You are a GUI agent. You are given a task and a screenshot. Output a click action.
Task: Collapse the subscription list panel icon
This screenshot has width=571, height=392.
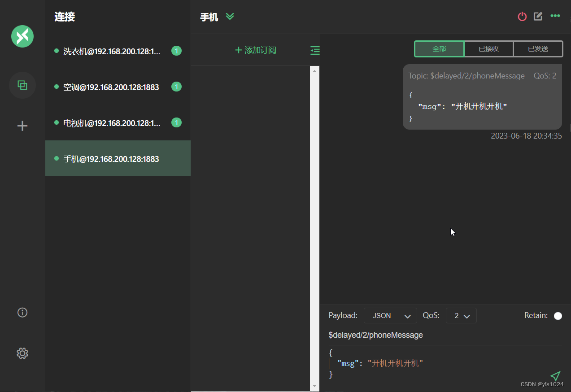(315, 50)
